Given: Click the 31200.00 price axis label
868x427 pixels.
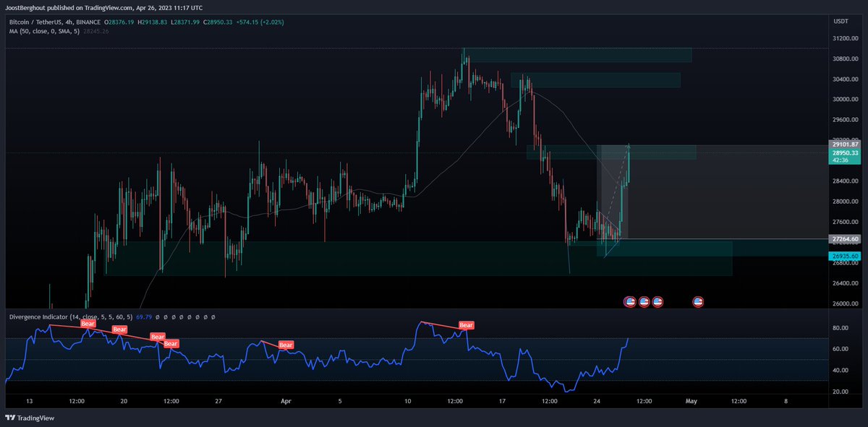Looking at the screenshot, I should 846,38.
